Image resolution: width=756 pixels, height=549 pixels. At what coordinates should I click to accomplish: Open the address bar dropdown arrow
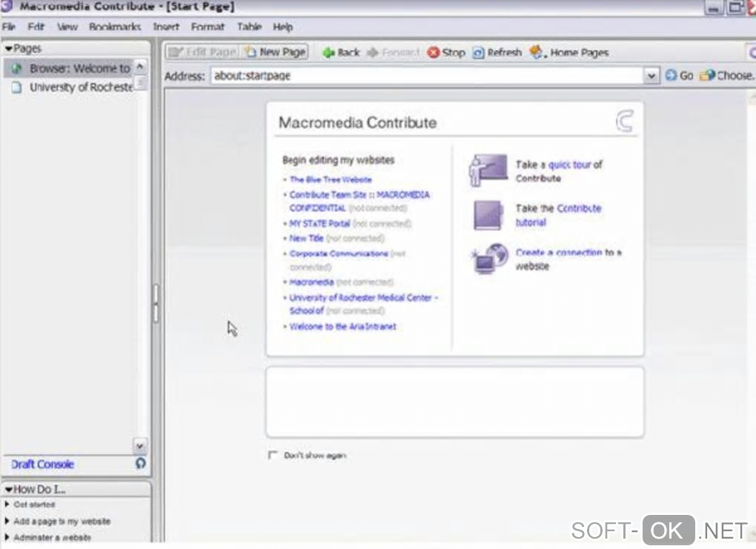pyautogui.click(x=651, y=76)
